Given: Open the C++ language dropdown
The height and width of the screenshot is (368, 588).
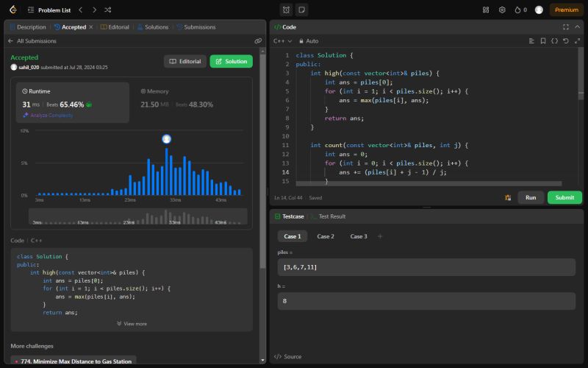Looking at the screenshot, I should pos(282,41).
